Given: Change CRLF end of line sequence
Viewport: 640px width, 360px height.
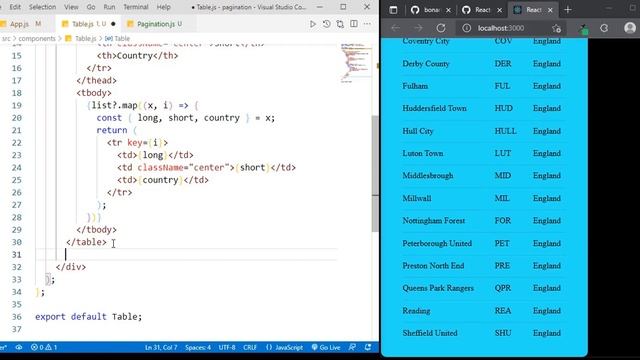Looking at the screenshot, I should (x=250, y=347).
